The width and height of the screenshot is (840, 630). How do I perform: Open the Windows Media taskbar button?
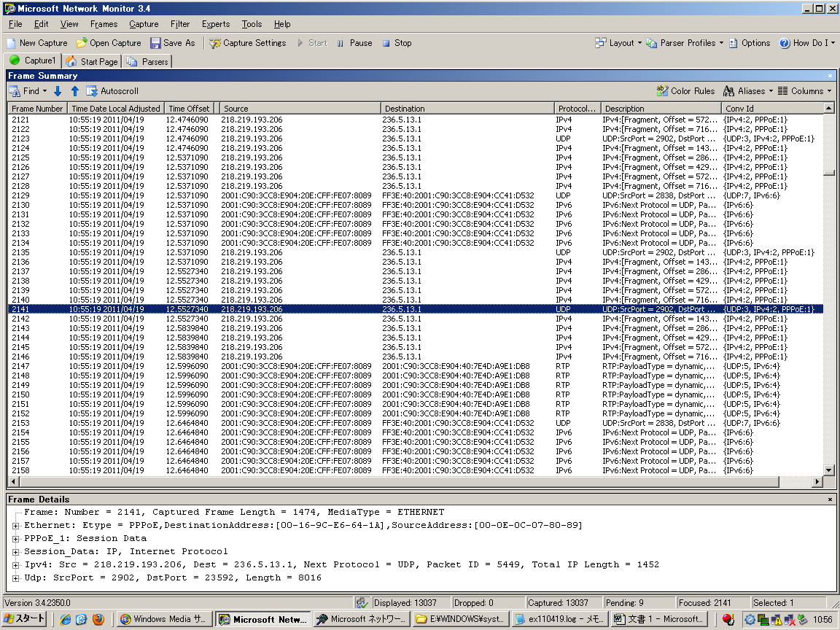[165, 619]
